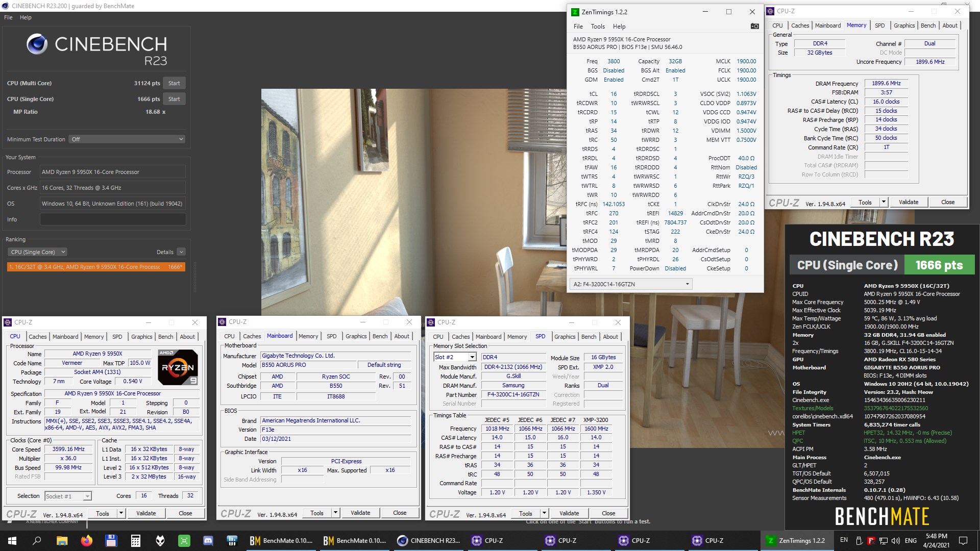Open the volume control in system tray
This screenshot has width=980, height=551.
(x=896, y=541)
